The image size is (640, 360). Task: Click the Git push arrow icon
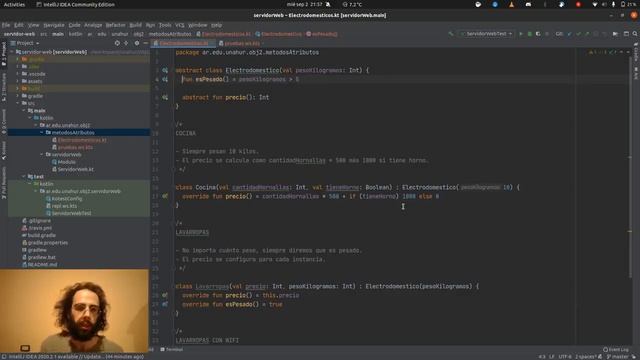pyautogui.click(x=587, y=34)
